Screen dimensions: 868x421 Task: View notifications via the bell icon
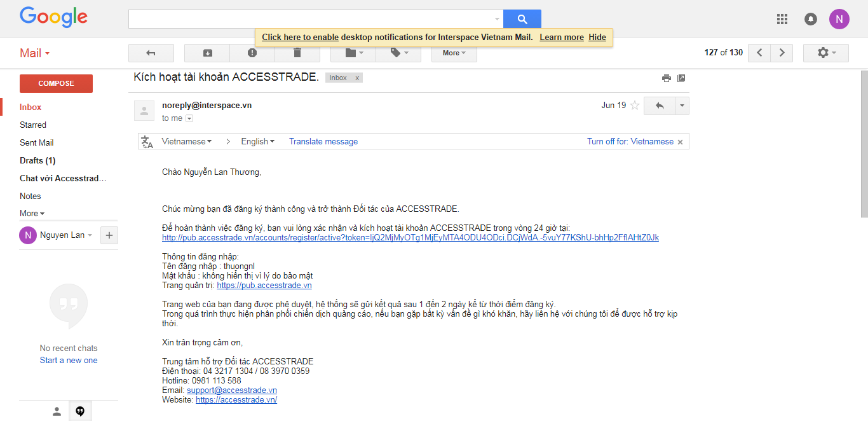[x=811, y=19]
